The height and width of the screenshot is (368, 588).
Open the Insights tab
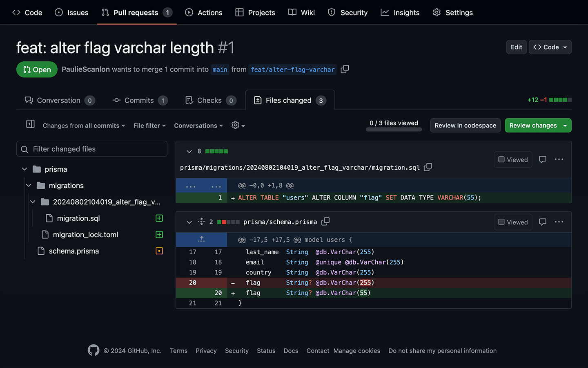[400, 12]
